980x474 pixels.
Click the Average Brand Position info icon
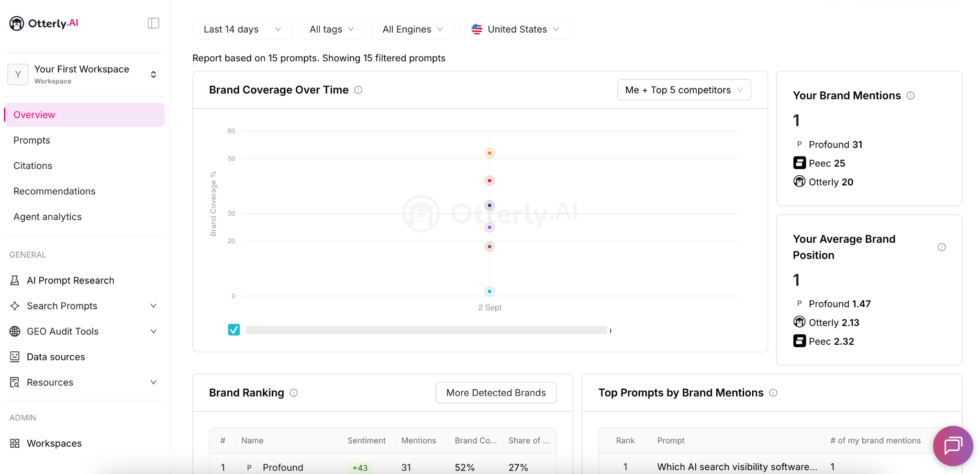[x=942, y=247]
